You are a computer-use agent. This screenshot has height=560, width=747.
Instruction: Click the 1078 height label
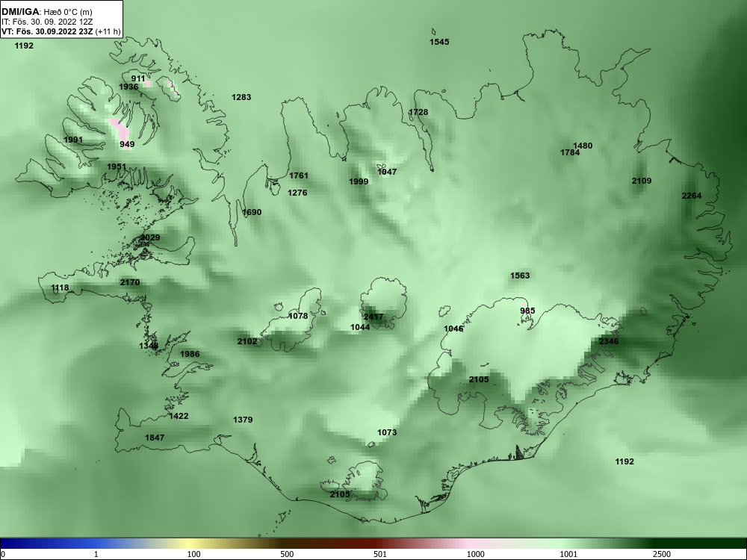298,316
